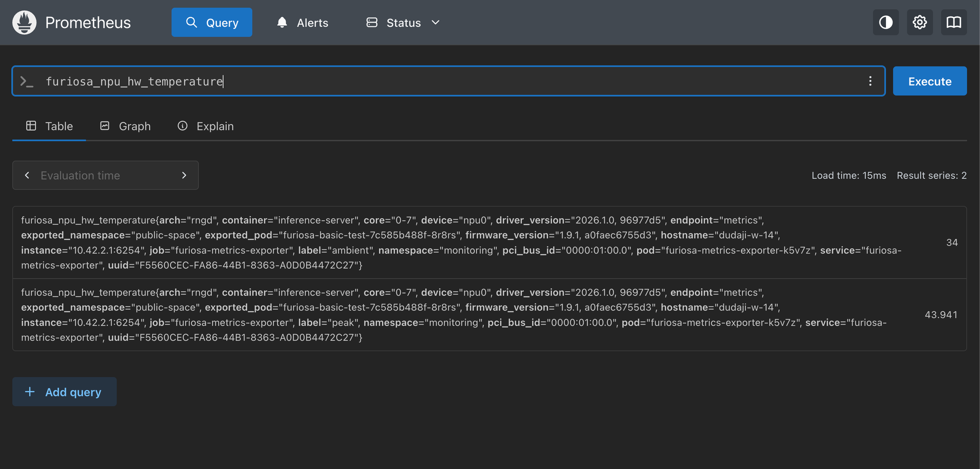
Task: Toggle the dark/light theme icon
Action: point(885,23)
